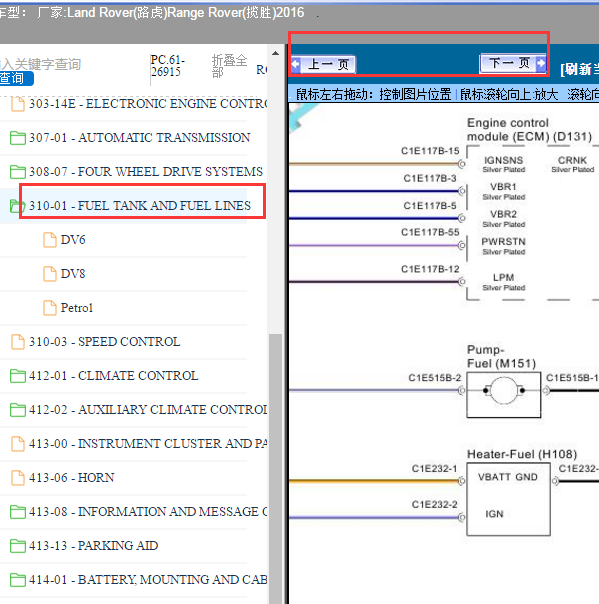Click the keyword search input field
Image resolution: width=599 pixels, height=604 pixels.
tap(40, 64)
